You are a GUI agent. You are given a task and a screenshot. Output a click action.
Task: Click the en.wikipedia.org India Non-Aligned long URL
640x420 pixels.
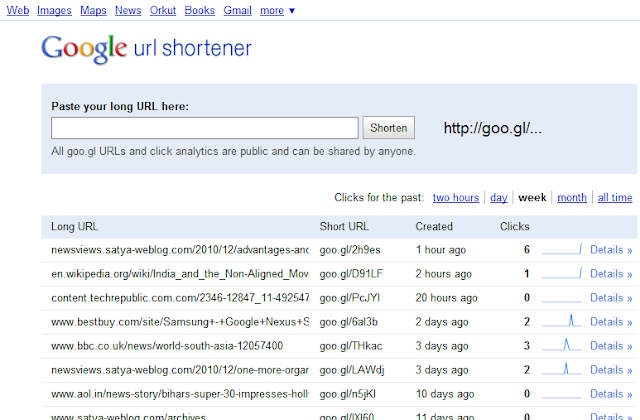[x=180, y=274]
